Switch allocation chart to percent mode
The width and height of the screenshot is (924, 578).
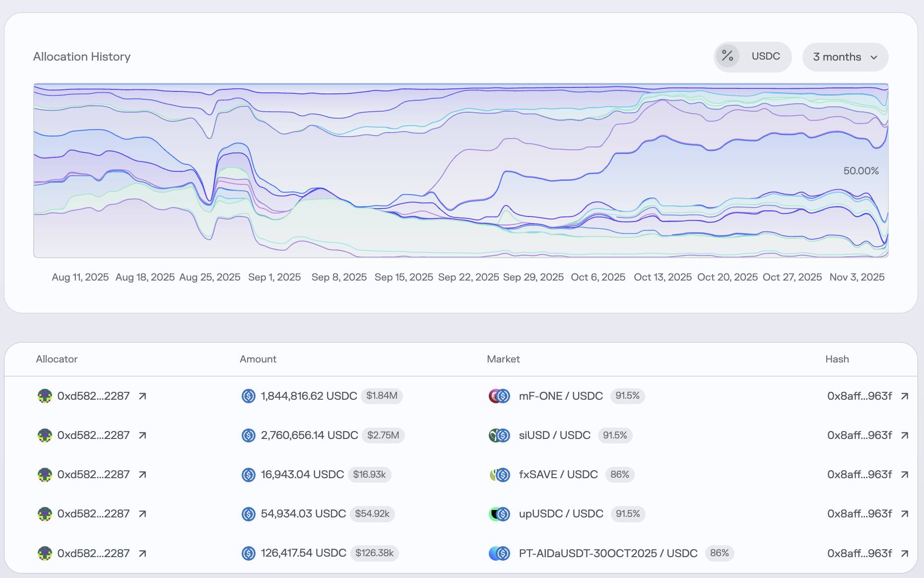[x=727, y=56]
